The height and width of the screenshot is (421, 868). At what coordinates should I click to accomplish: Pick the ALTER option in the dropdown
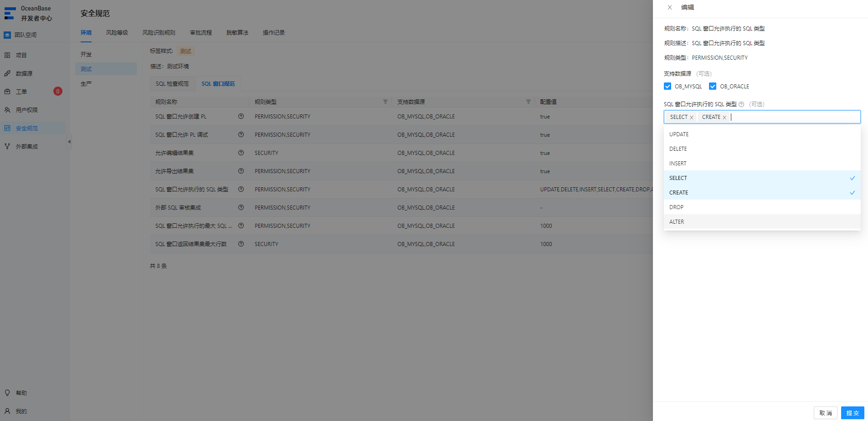762,222
